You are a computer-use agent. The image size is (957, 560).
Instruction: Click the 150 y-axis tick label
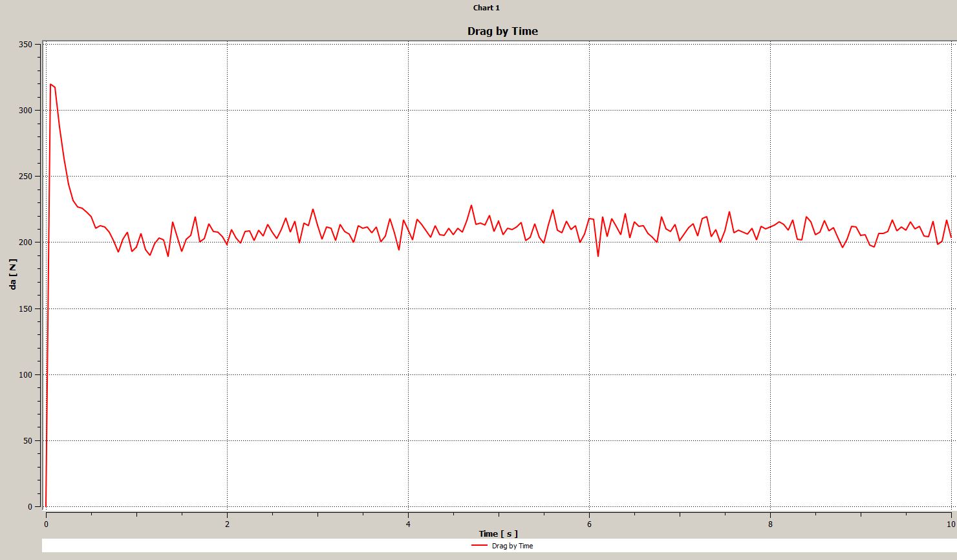(x=25, y=309)
